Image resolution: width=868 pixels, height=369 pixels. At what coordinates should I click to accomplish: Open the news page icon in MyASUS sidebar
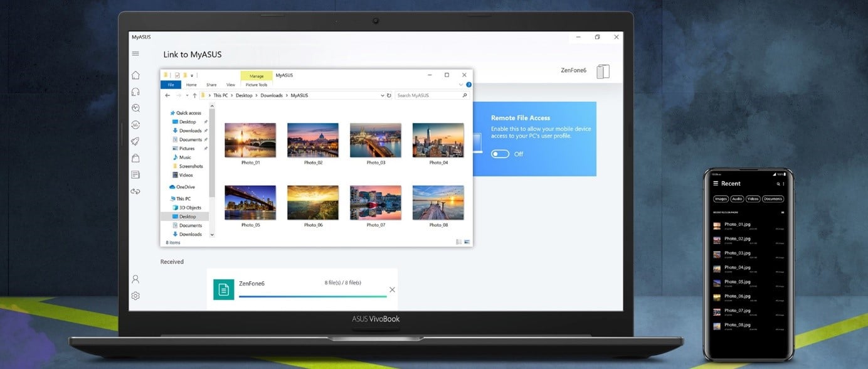135,174
